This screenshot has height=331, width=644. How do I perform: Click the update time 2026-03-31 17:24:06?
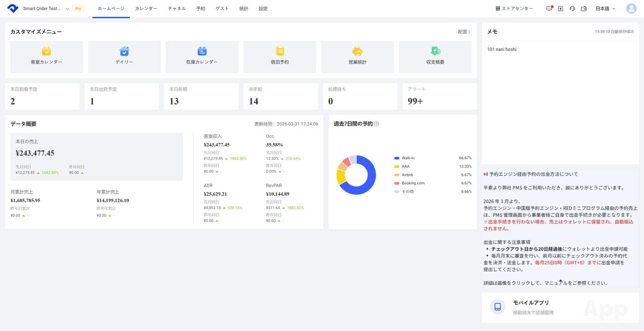click(297, 124)
